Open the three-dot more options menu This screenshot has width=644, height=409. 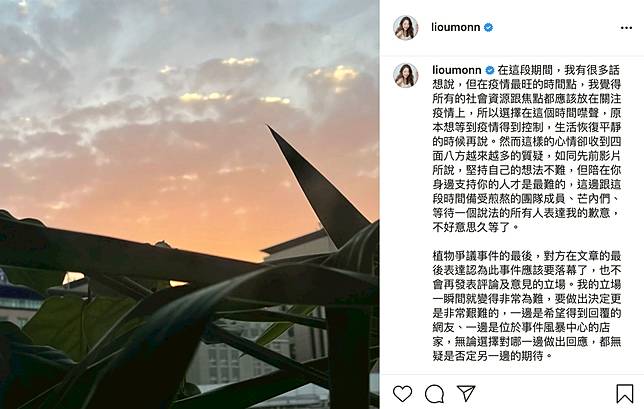[x=626, y=28]
